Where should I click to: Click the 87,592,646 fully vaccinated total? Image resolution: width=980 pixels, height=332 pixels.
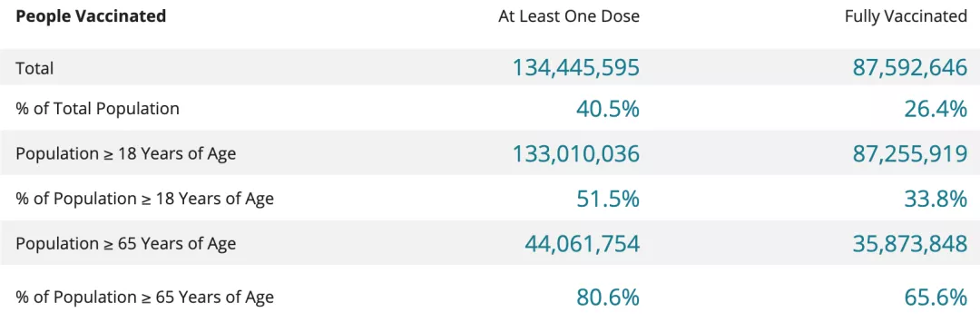click(910, 67)
